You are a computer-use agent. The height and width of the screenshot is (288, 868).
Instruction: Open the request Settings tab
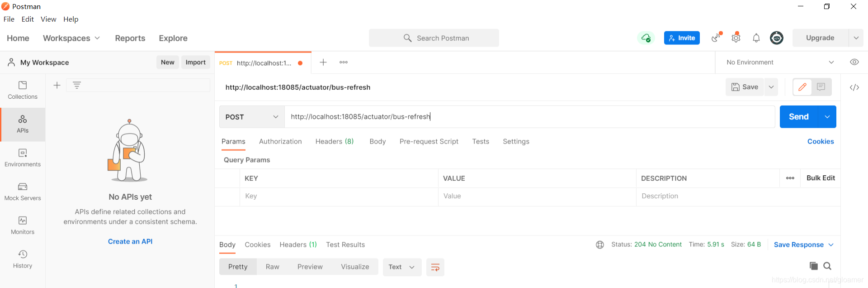tap(516, 141)
